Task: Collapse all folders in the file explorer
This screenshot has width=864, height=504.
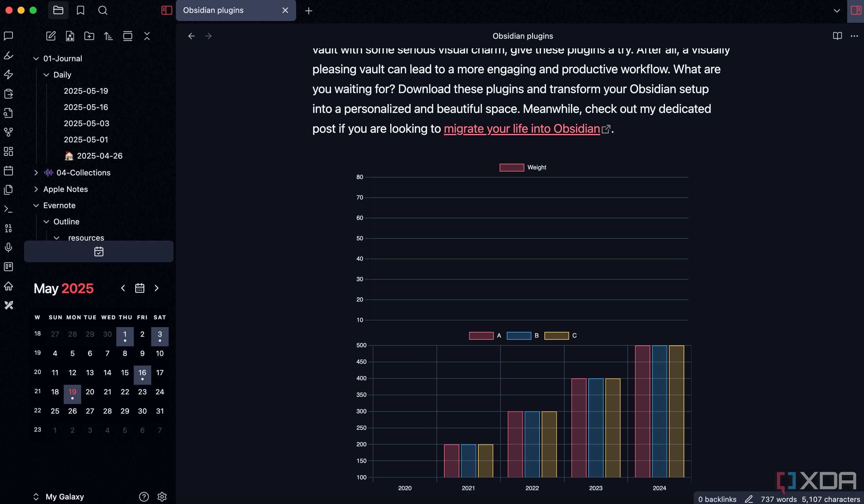Action: (147, 36)
